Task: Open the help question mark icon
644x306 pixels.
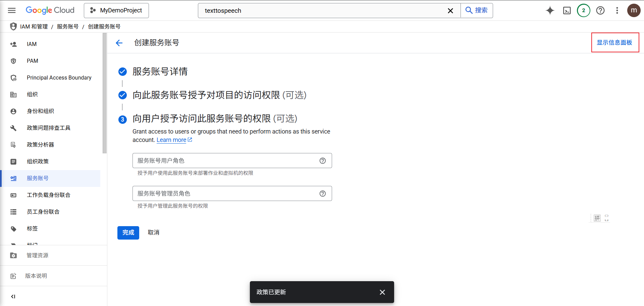Action: pyautogui.click(x=600, y=10)
